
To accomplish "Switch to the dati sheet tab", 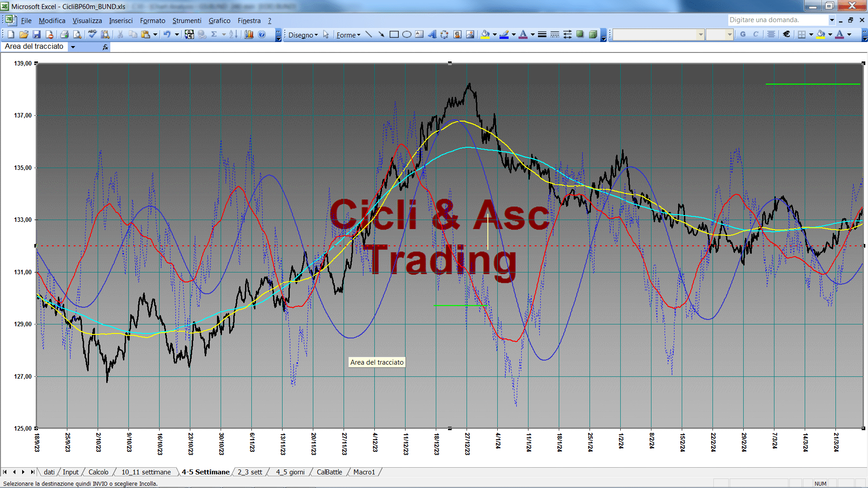I will click(49, 472).
